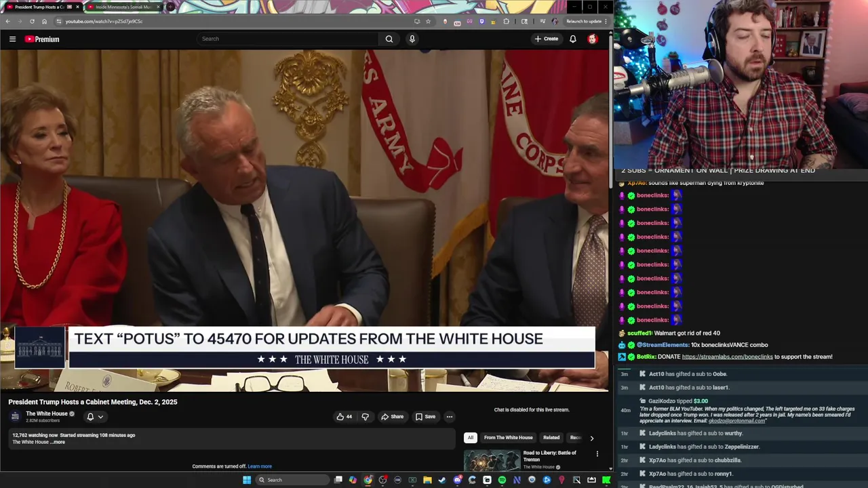Save the video to a playlist
868x488 pixels.
point(425,416)
